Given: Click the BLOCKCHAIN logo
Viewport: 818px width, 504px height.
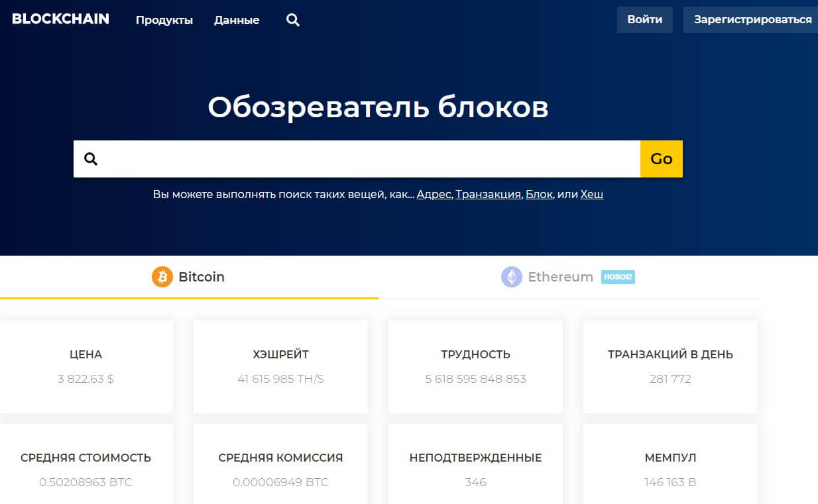Looking at the screenshot, I should pyautogui.click(x=60, y=19).
